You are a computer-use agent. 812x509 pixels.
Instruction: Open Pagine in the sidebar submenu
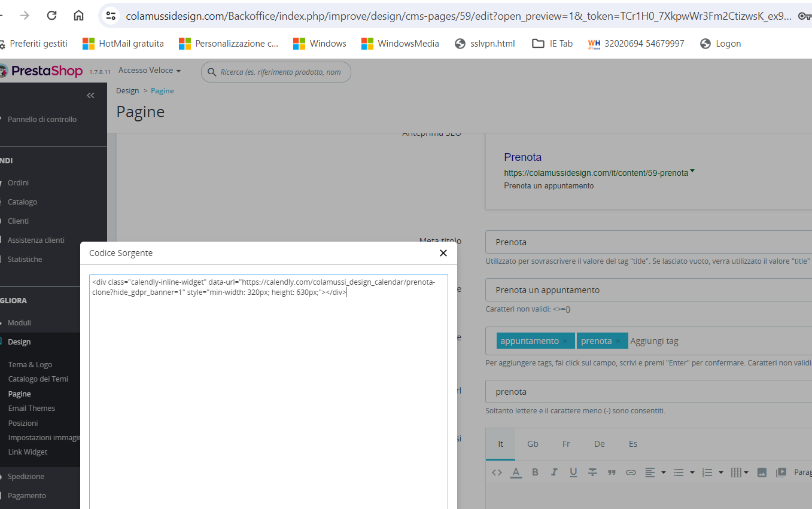pyautogui.click(x=20, y=394)
